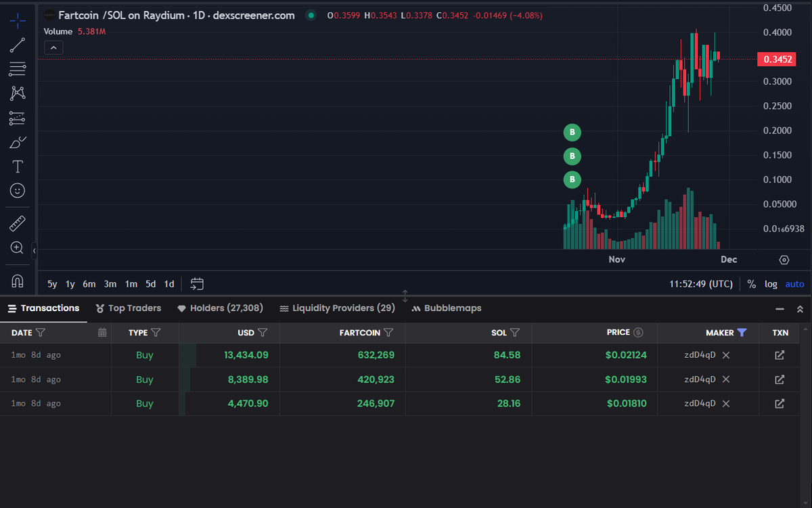Open maker zdD4qD on $0.02124 row
Screen dimensions: 812x508
coord(700,355)
